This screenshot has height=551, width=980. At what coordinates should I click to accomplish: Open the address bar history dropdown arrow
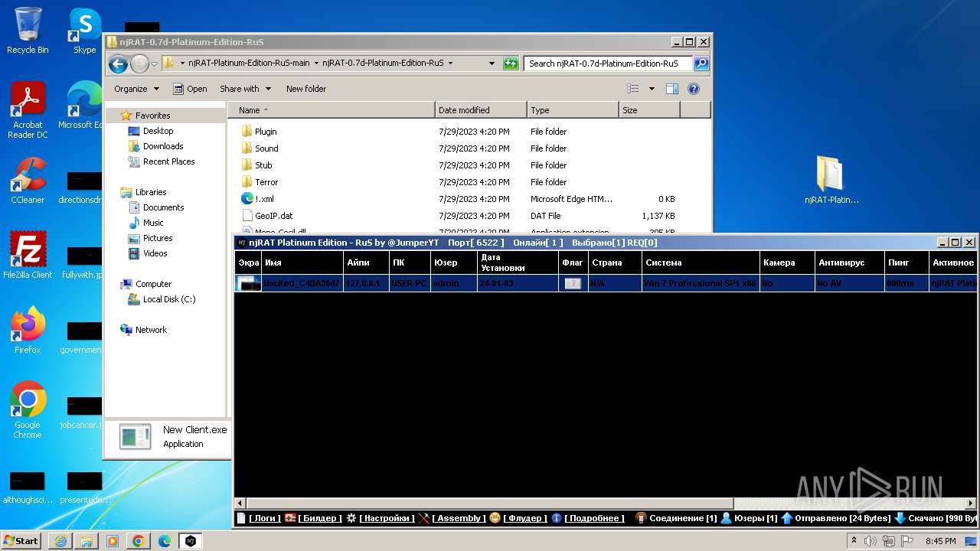(x=492, y=64)
